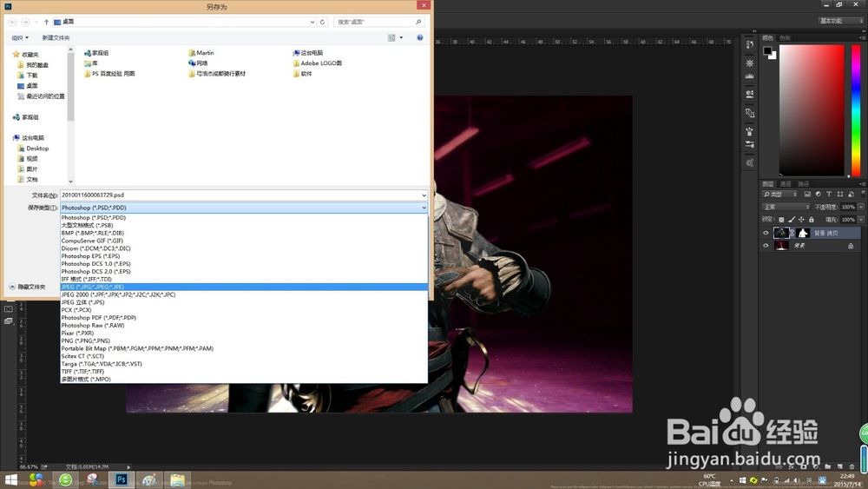Toggle lock transparent pixels

[781, 220]
